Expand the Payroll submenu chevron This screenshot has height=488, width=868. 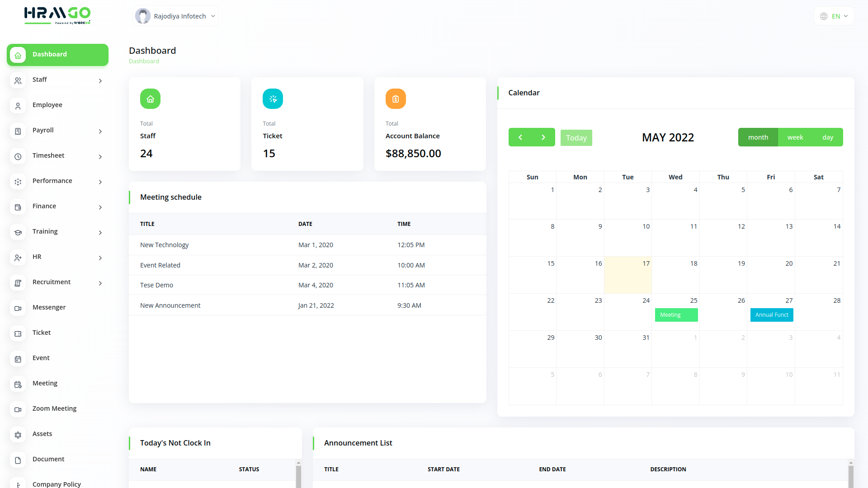pyautogui.click(x=100, y=131)
